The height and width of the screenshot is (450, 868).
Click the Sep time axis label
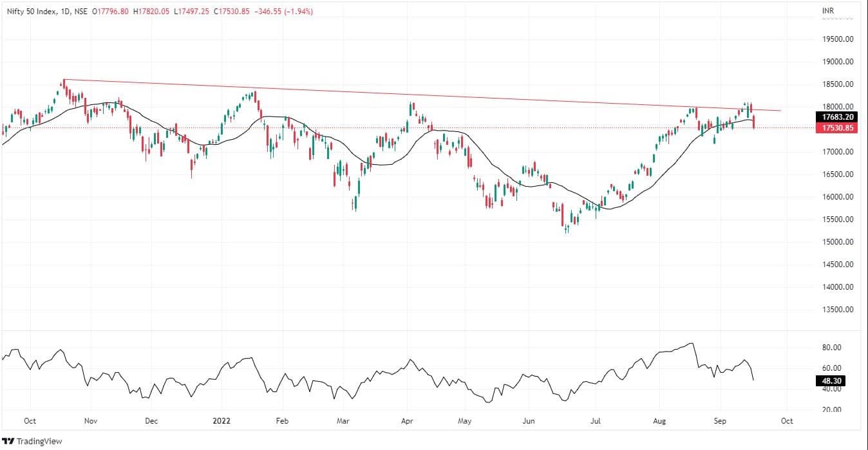720,421
